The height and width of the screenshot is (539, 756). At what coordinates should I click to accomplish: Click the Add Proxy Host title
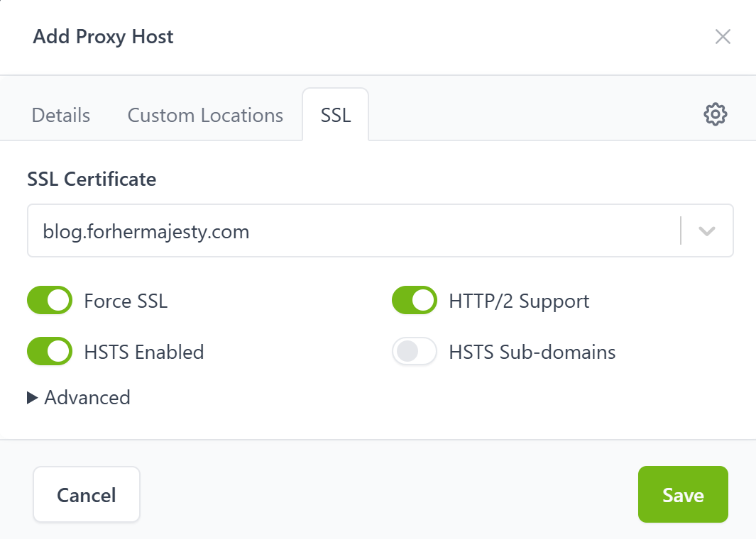pyautogui.click(x=103, y=37)
